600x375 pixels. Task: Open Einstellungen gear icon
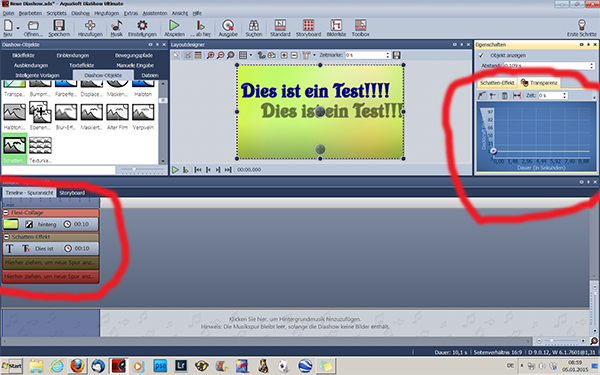[142, 26]
